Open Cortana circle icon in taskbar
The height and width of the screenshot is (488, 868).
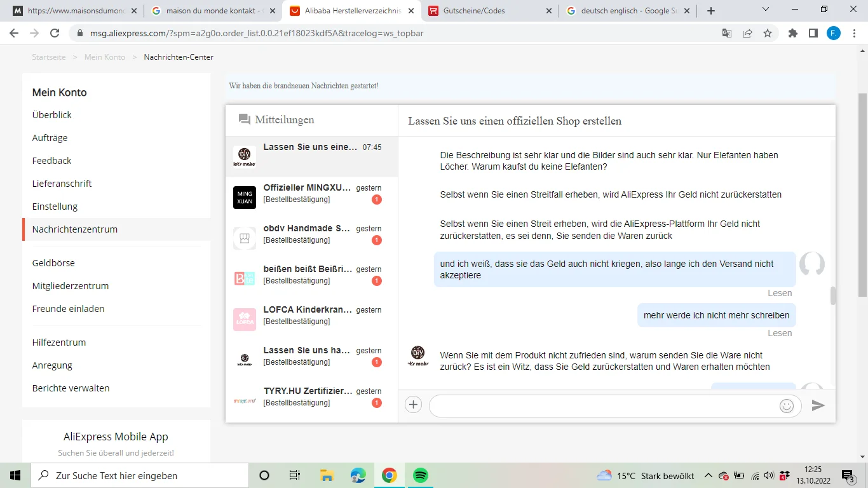click(264, 475)
